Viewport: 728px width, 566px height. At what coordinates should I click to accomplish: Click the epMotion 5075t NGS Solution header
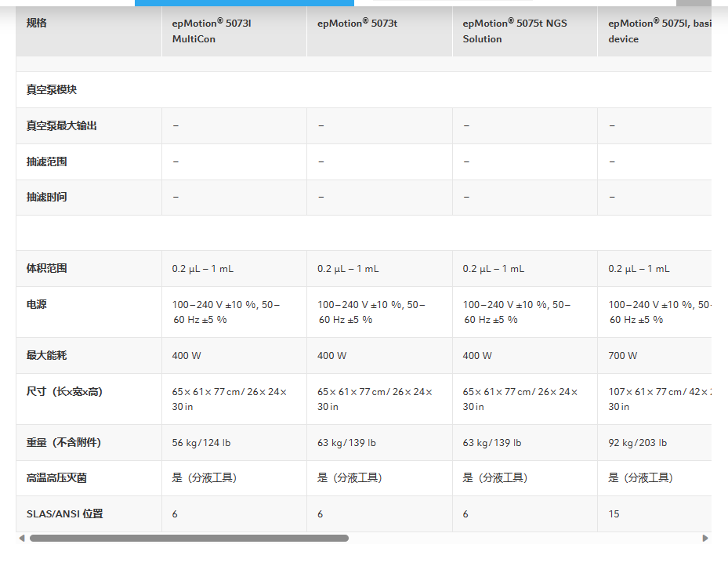point(514,31)
